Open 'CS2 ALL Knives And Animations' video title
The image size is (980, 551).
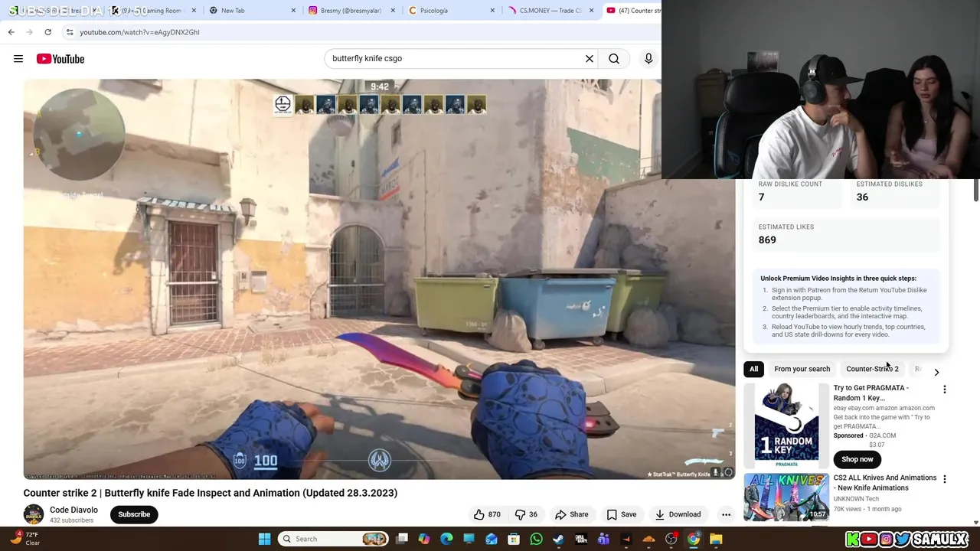click(885, 483)
